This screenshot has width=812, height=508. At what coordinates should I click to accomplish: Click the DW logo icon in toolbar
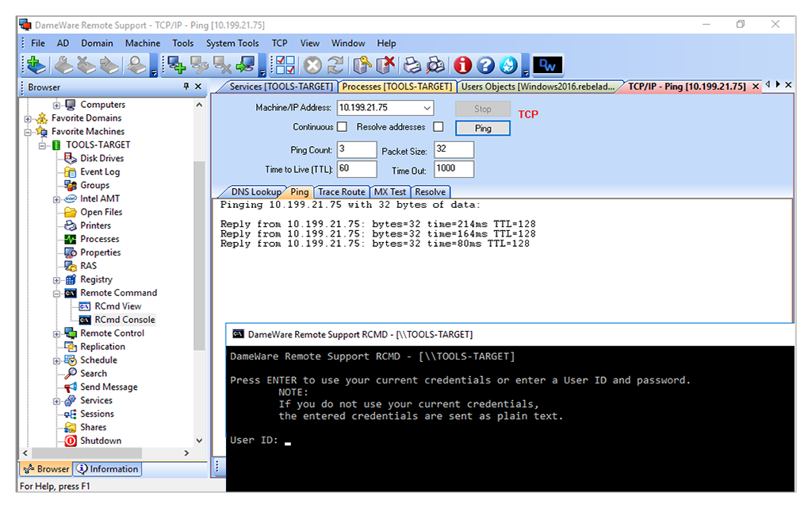(547, 65)
